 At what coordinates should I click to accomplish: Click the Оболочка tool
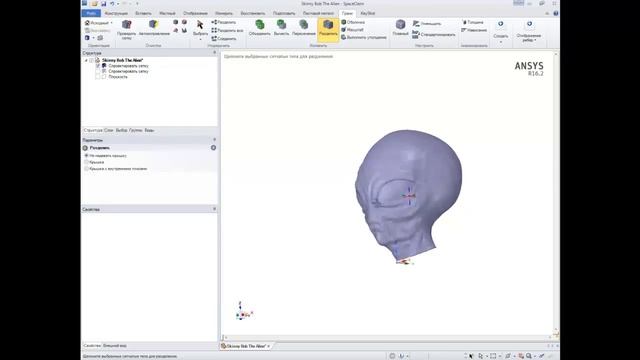(353, 22)
